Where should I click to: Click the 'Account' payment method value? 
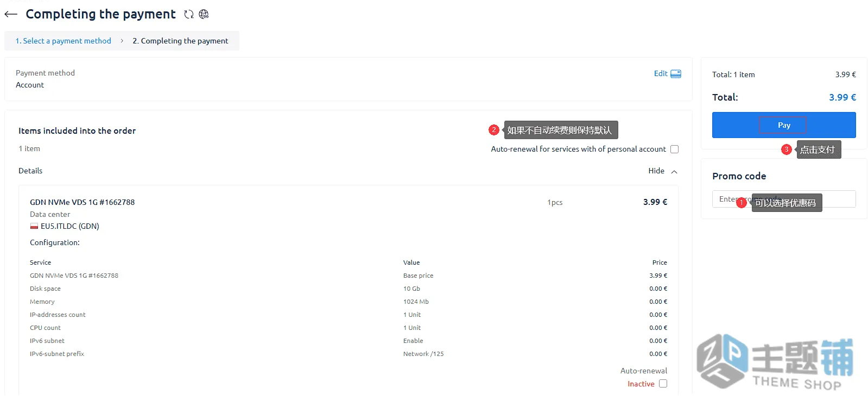click(x=30, y=85)
